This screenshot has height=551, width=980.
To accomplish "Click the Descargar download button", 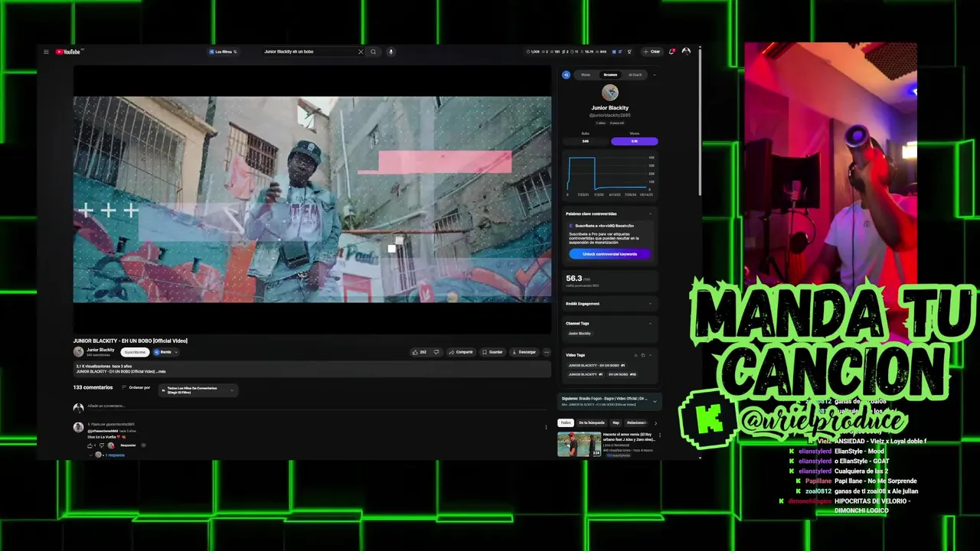I will pos(524,352).
